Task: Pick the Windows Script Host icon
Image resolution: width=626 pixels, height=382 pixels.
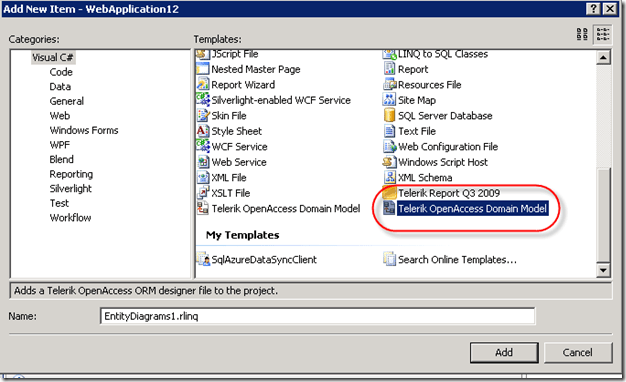Action: (x=389, y=162)
